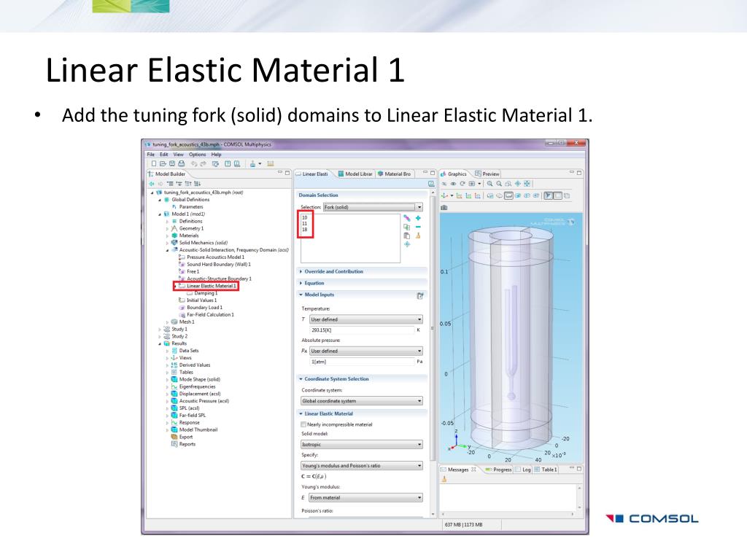
Task: Open Solid model Isotropic dropdown
Action: click(x=362, y=444)
